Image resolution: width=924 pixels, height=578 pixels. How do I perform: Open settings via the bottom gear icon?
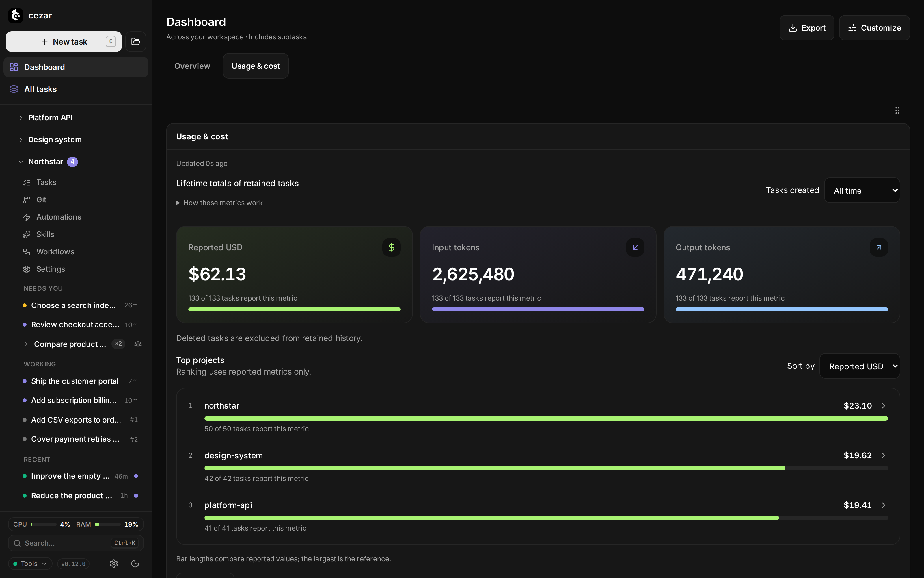[113, 564]
